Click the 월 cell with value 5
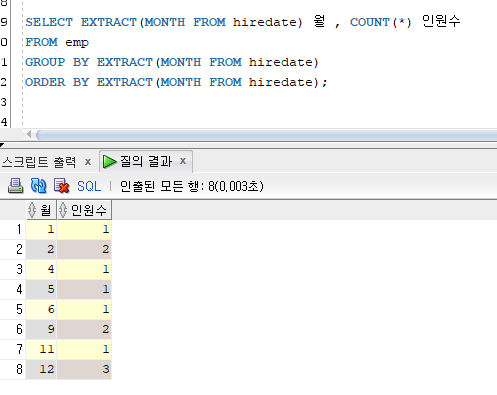Image resolution: width=497 pixels, height=395 pixels. (41, 289)
